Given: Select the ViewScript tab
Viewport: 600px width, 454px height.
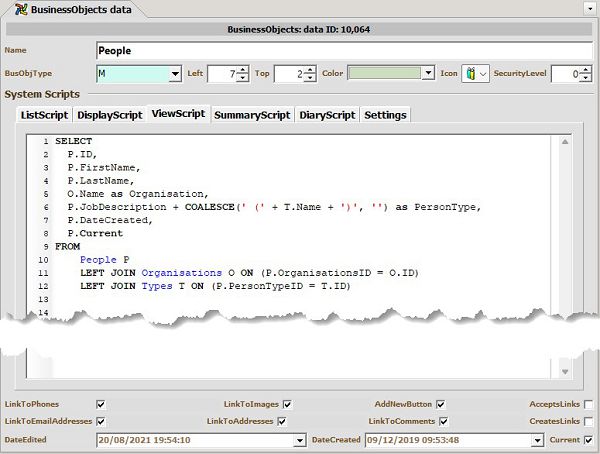Looking at the screenshot, I should (x=178, y=114).
